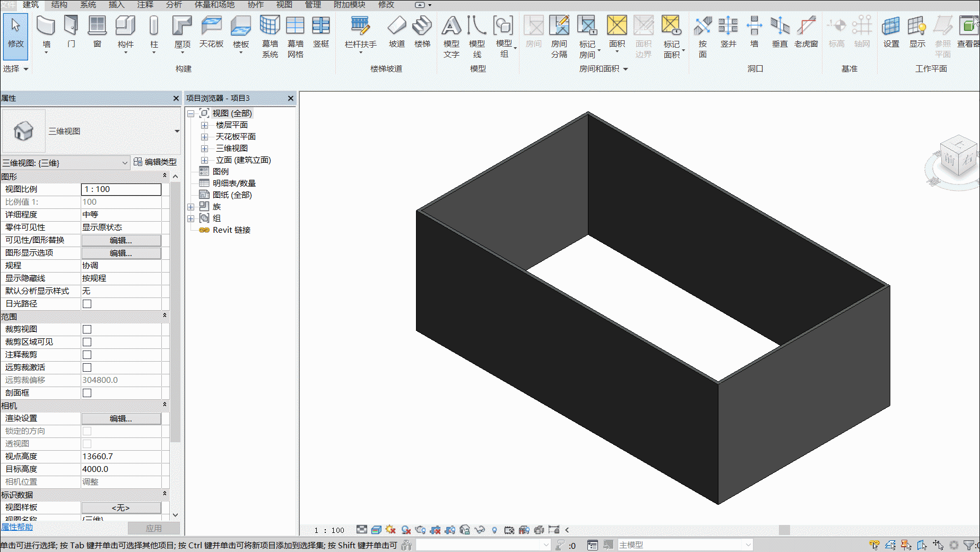Check the 日光路径 sun path option
This screenshot has height=552, width=980.
coord(87,304)
